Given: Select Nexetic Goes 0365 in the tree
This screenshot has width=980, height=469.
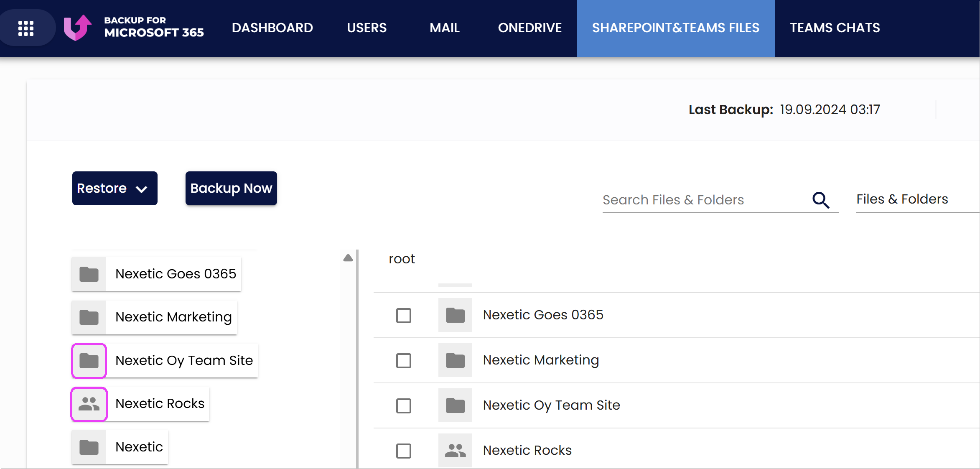Looking at the screenshot, I should click(x=156, y=274).
